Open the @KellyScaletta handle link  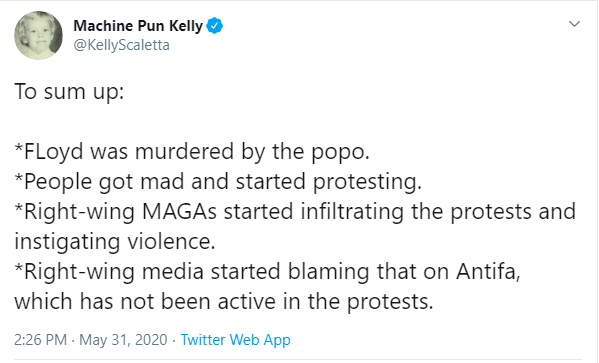tap(121, 45)
